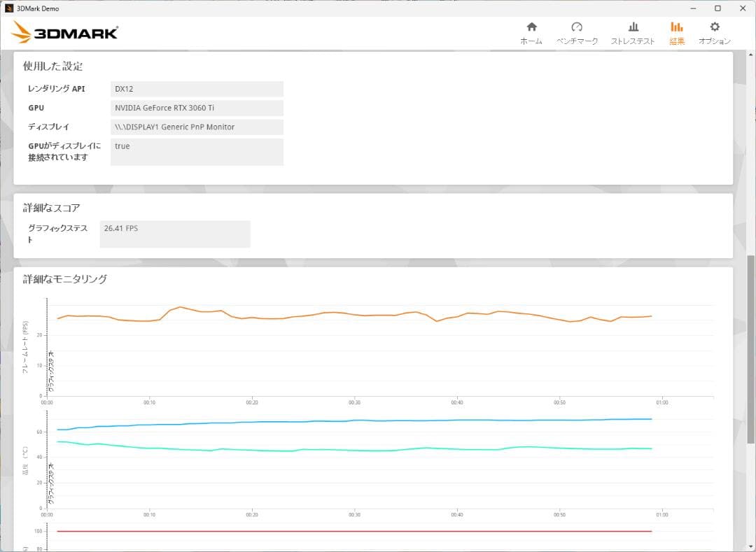Screen dimensions: 756x552
Task: Click the 'true' value field
Action: pyautogui.click(x=197, y=152)
